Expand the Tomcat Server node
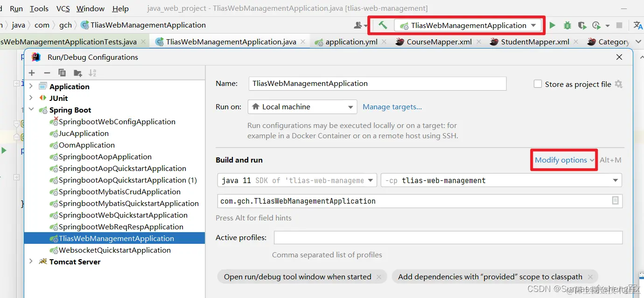 click(x=31, y=261)
